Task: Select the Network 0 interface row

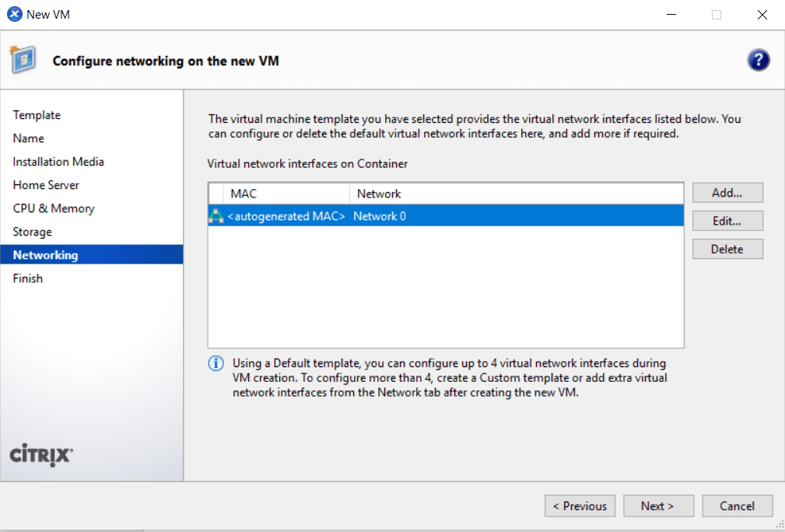Action: tap(389, 216)
